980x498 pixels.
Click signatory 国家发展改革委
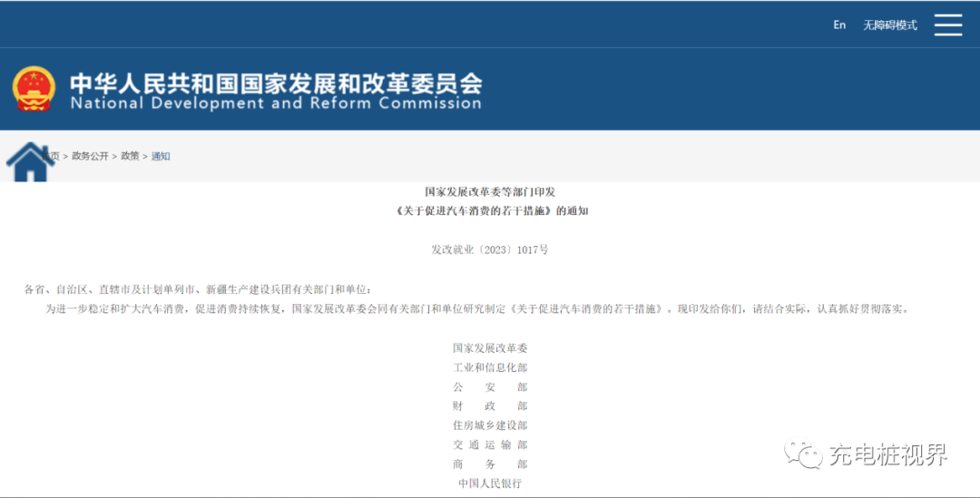[490, 348]
